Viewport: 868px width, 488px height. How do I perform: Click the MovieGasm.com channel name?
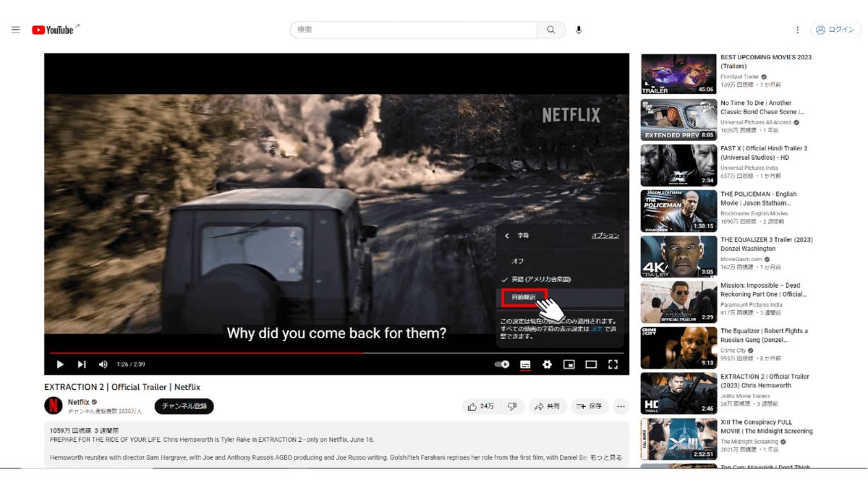(x=741, y=259)
